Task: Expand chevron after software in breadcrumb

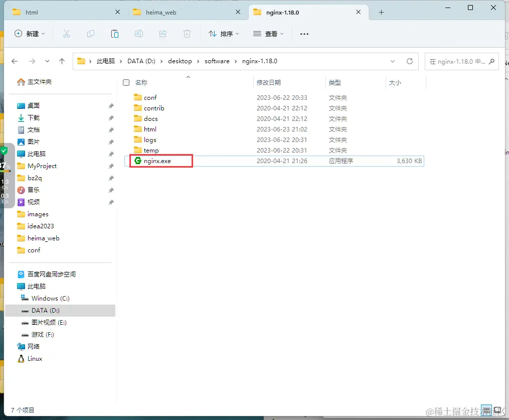Action: [x=236, y=61]
